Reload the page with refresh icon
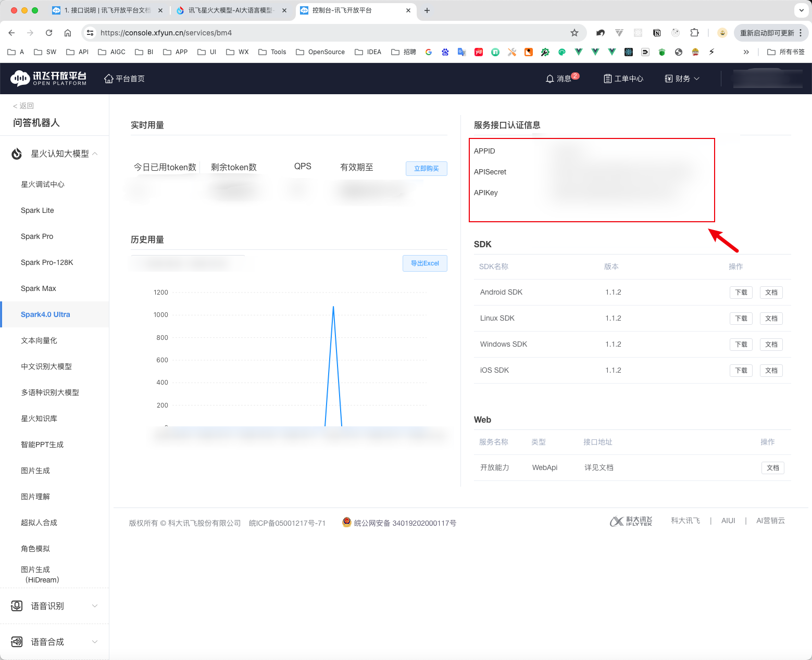This screenshot has height=660, width=812. coord(49,33)
